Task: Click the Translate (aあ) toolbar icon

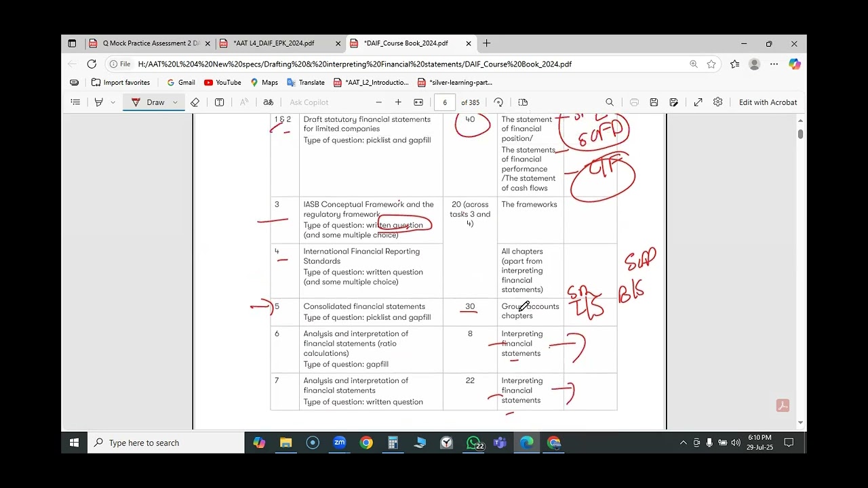Action: pyautogui.click(x=269, y=102)
